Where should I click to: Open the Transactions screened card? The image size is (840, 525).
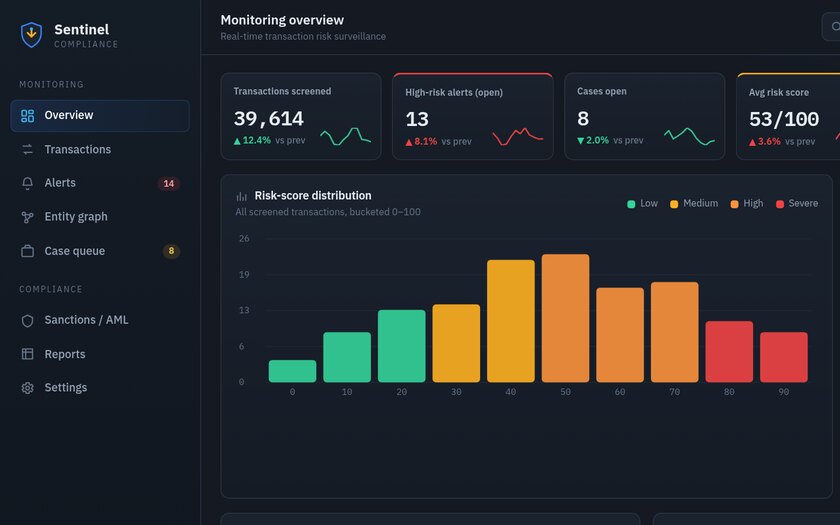pyautogui.click(x=301, y=116)
